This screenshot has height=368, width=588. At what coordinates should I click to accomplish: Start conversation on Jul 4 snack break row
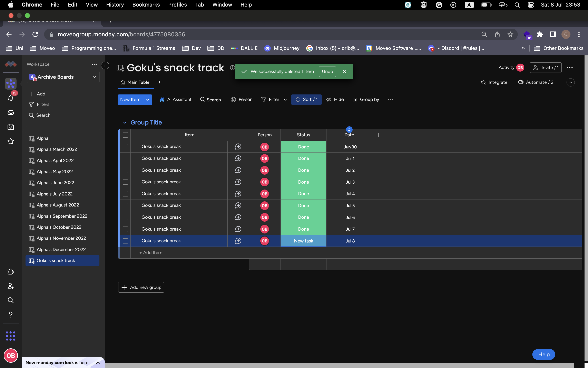tap(238, 194)
